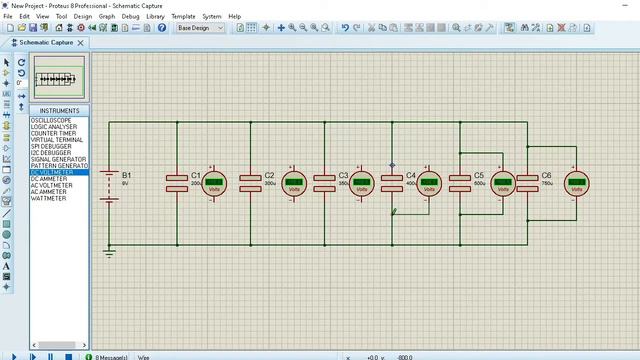Open the Debug menu

coord(131,16)
